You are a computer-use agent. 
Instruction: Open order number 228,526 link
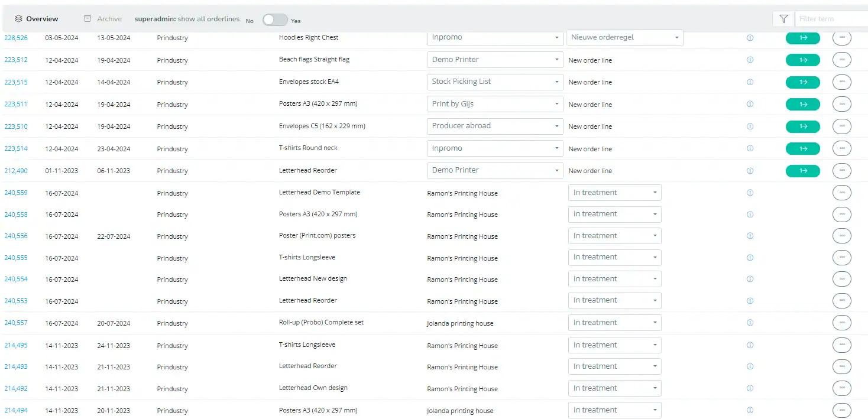[x=16, y=38]
